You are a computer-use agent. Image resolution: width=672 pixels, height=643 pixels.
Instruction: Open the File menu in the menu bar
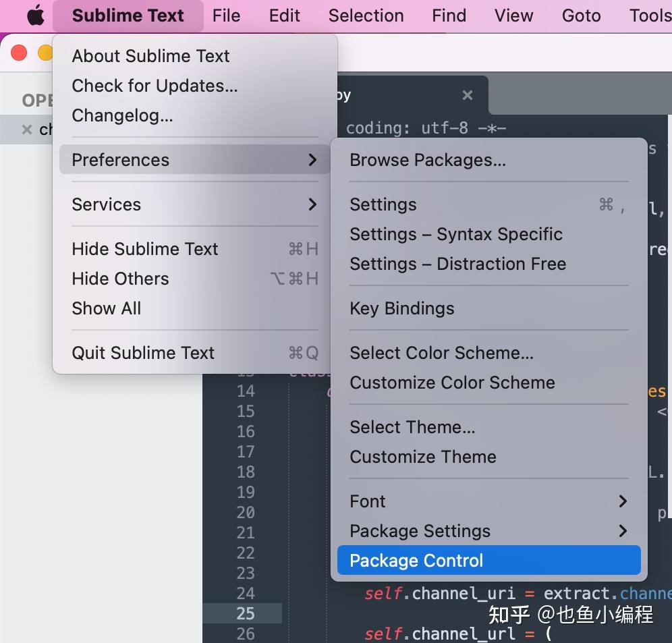pos(226,16)
